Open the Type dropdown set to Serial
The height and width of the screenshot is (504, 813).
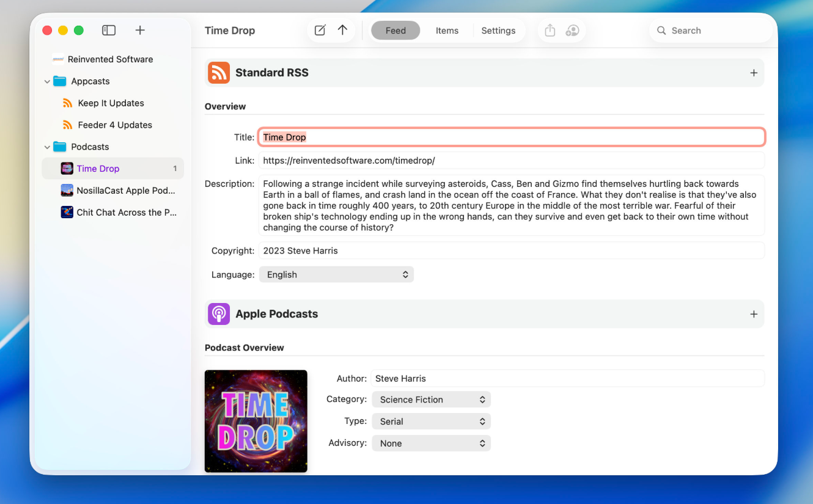click(x=431, y=422)
